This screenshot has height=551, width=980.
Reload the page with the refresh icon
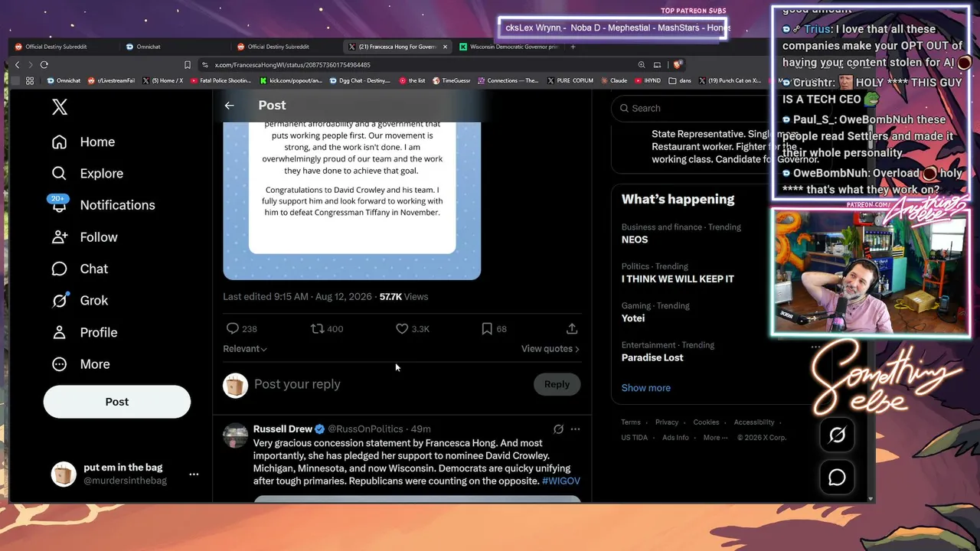coord(44,65)
